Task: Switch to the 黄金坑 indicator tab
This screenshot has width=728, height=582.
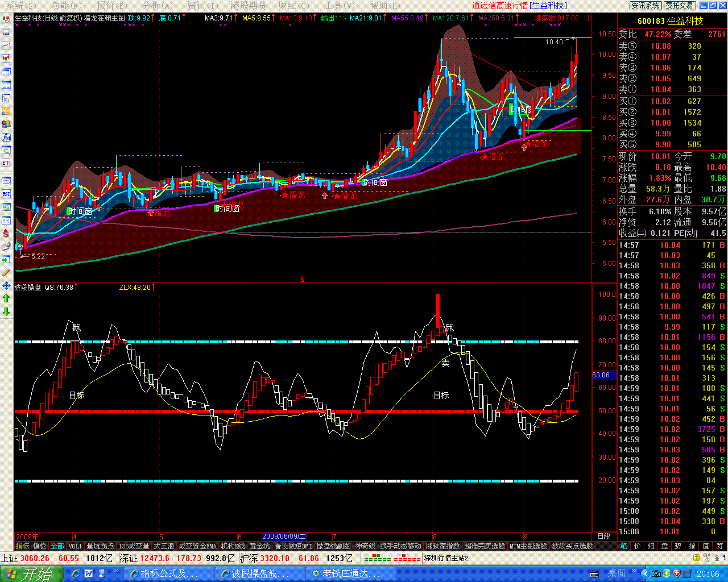Action: point(259,546)
